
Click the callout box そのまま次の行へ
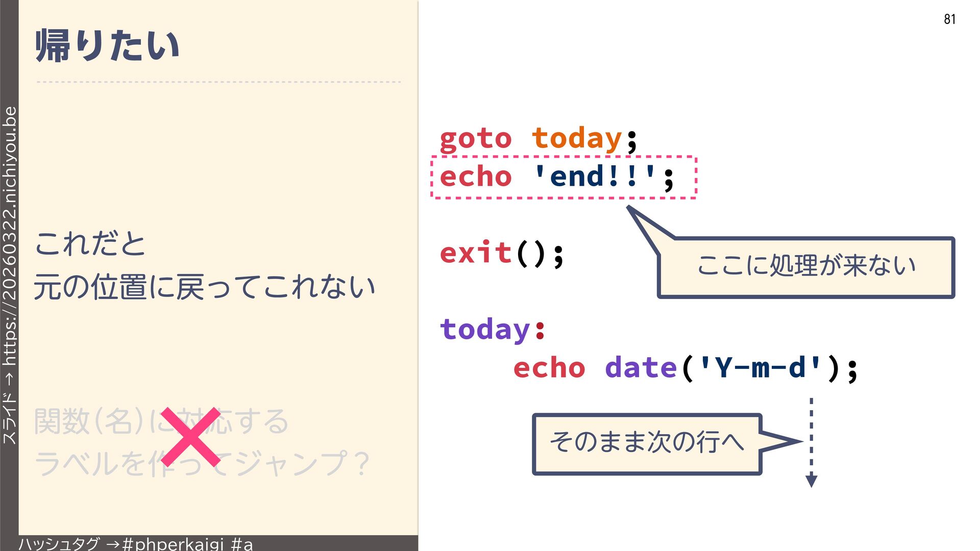(x=647, y=443)
